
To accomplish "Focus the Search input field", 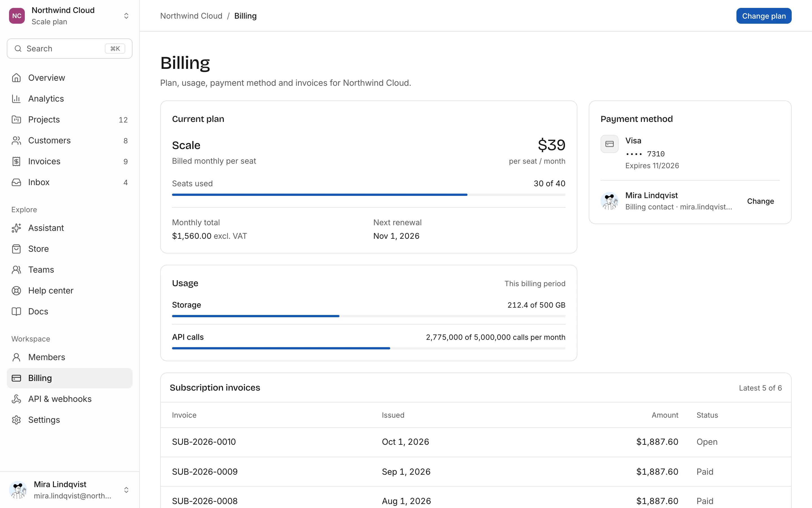I will tap(69, 48).
